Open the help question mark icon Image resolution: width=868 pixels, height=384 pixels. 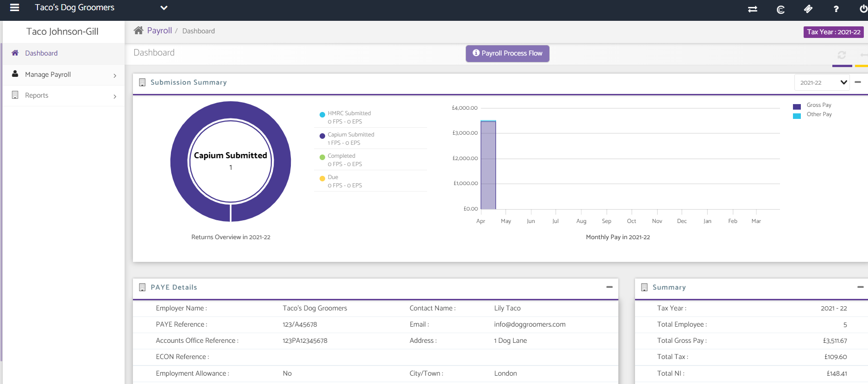[836, 9]
